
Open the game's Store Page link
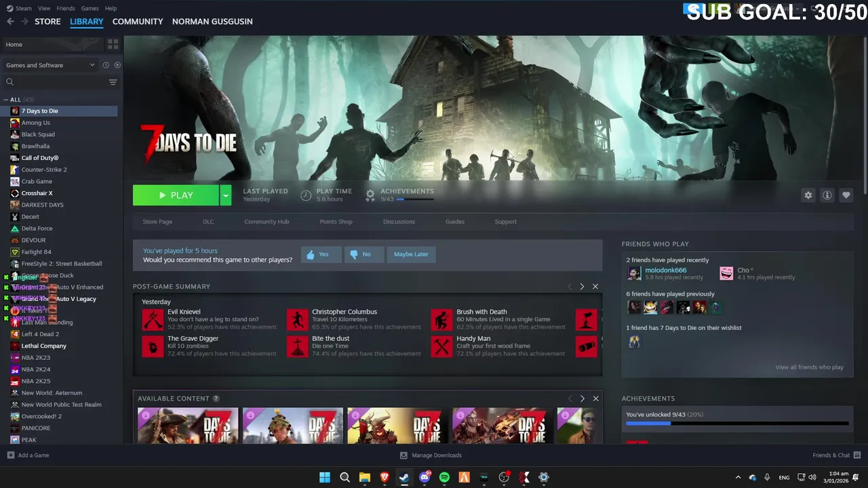(157, 222)
